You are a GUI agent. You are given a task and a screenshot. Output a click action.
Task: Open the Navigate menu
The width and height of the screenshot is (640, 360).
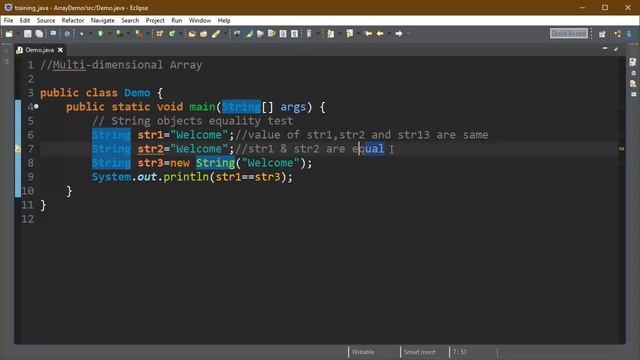102,20
